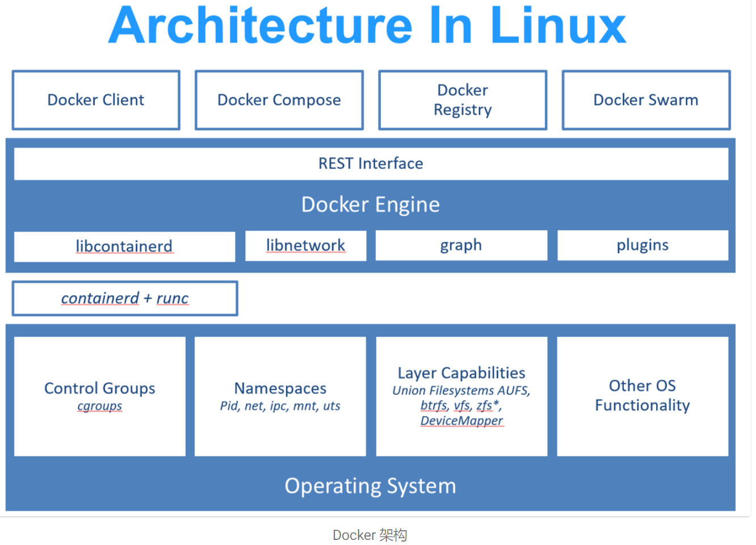The image size is (756, 545).
Task: Click the Other OS Functionality box
Action: [642, 396]
